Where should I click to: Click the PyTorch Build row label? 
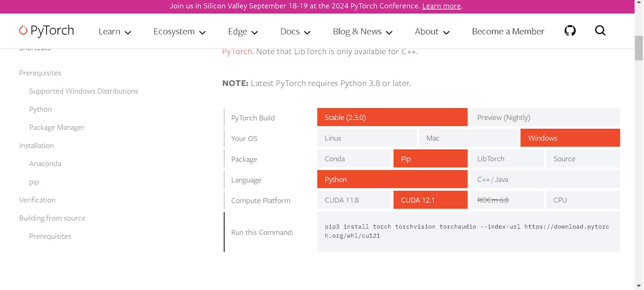253,118
